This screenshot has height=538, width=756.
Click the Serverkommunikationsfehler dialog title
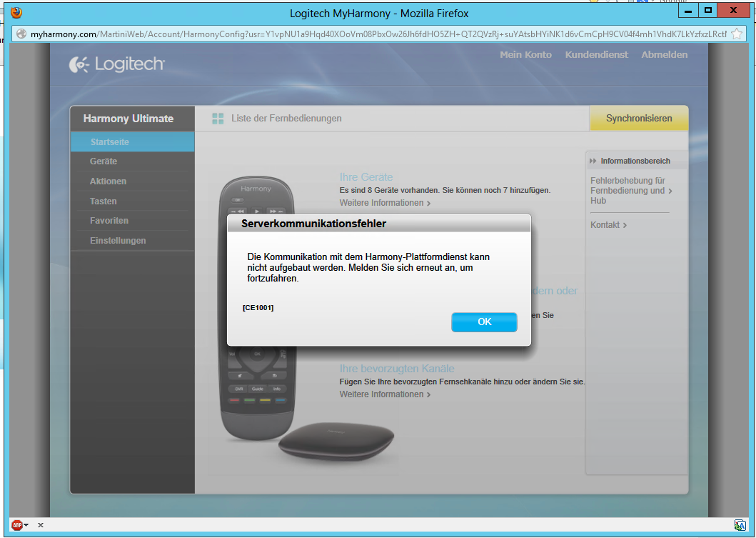click(x=314, y=224)
